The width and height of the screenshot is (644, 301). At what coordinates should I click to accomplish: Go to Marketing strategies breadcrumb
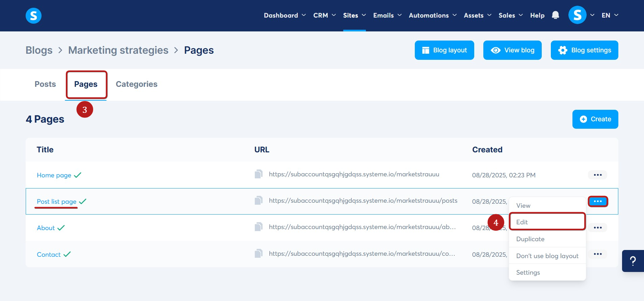pos(118,50)
